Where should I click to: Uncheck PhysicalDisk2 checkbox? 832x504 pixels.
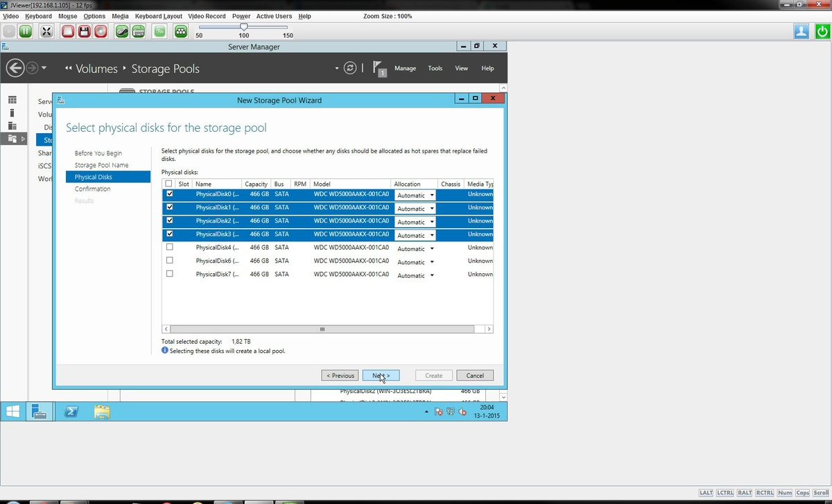(x=170, y=220)
